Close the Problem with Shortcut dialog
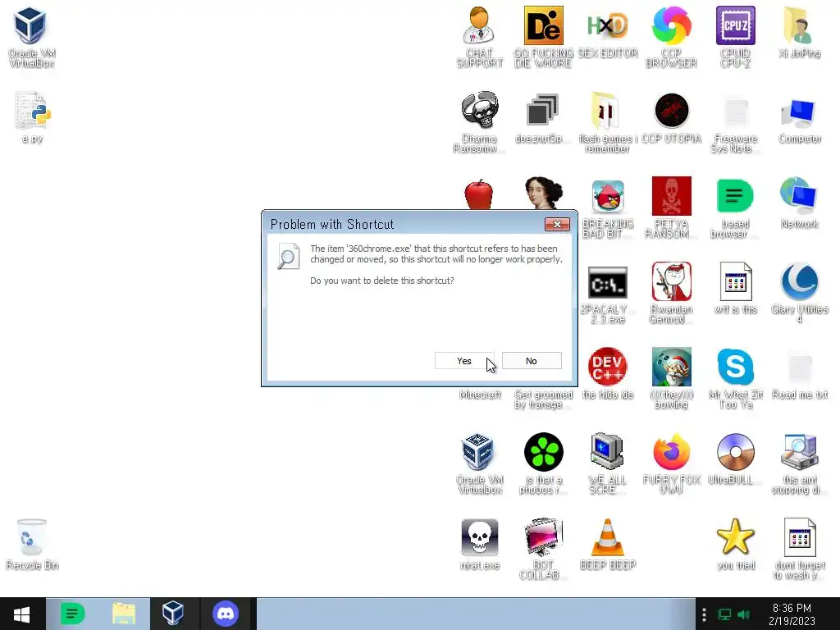840x630 pixels. click(557, 224)
